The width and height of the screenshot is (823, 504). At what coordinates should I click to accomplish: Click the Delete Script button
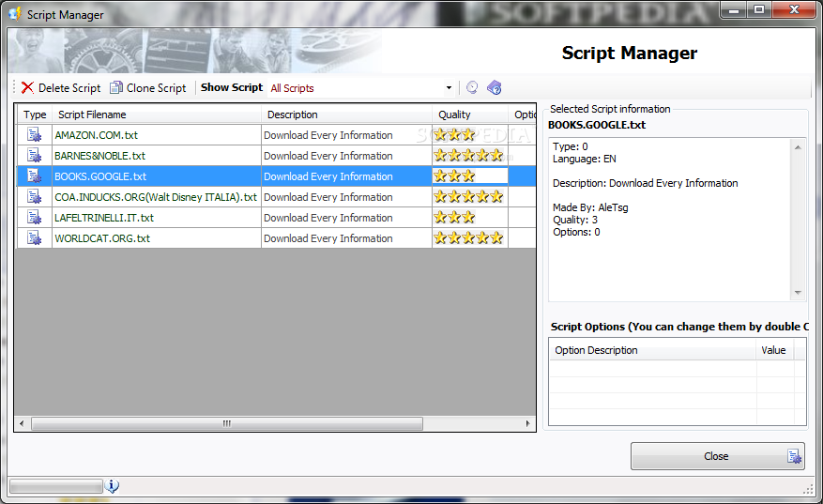tap(61, 87)
